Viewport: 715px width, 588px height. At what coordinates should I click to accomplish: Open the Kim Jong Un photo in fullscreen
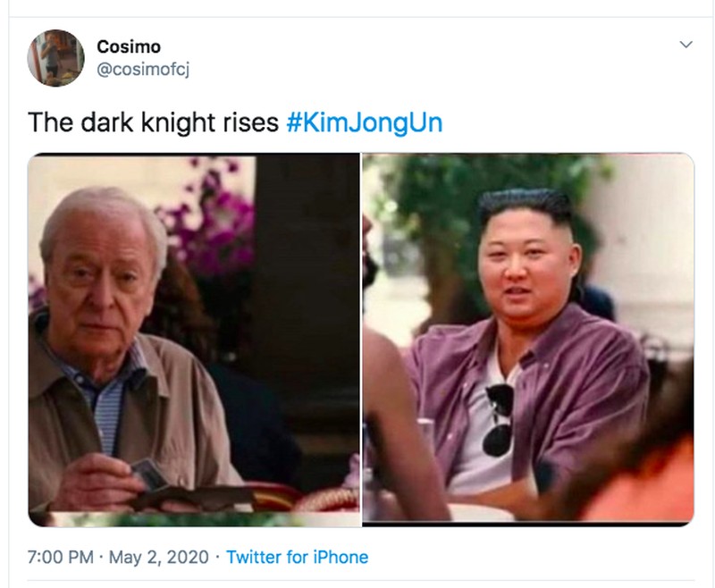point(527,338)
